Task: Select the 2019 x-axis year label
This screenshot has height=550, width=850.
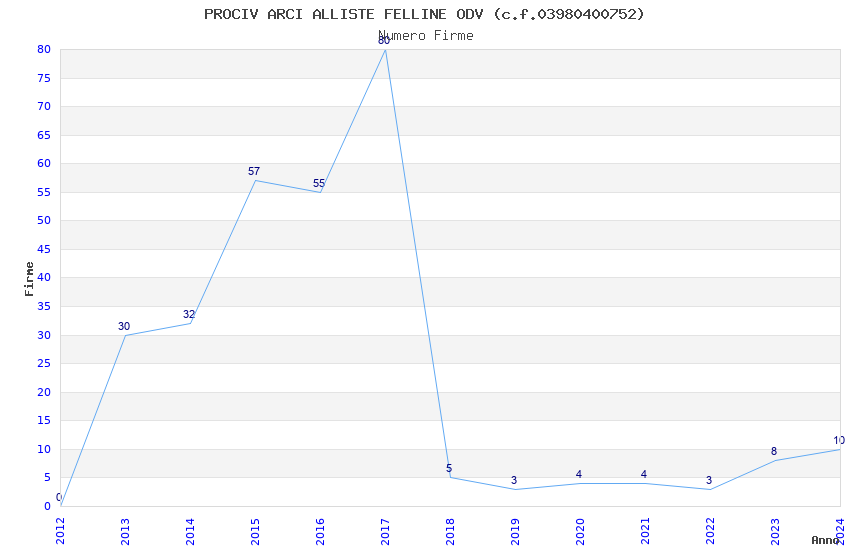Action: tap(516, 531)
